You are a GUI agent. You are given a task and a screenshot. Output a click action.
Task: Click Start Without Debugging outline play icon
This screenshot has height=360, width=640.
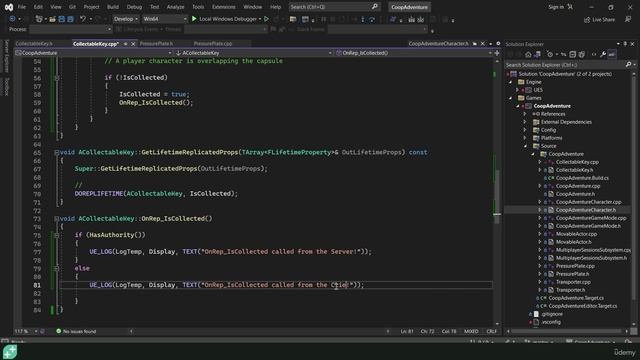pos(266,19)
